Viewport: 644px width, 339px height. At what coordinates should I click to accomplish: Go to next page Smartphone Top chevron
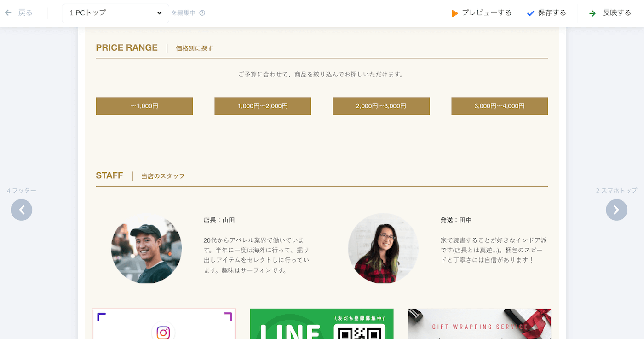616,210
